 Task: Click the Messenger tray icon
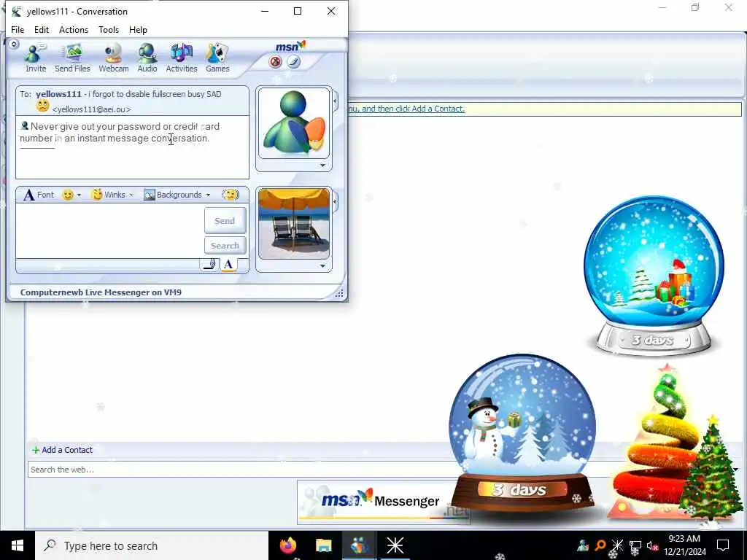(x=583, y=545)
